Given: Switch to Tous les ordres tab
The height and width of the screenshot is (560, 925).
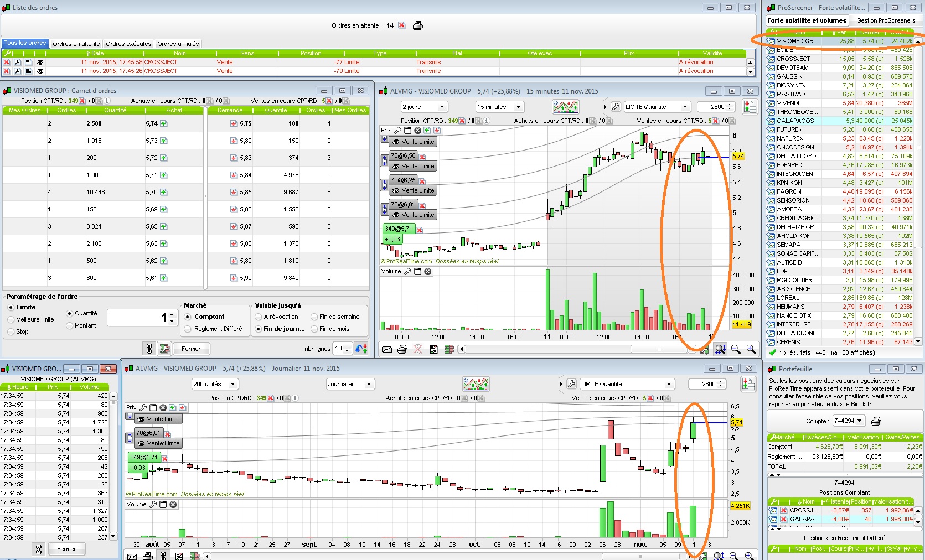Looking at the screenshot, I should pos(25,43).
